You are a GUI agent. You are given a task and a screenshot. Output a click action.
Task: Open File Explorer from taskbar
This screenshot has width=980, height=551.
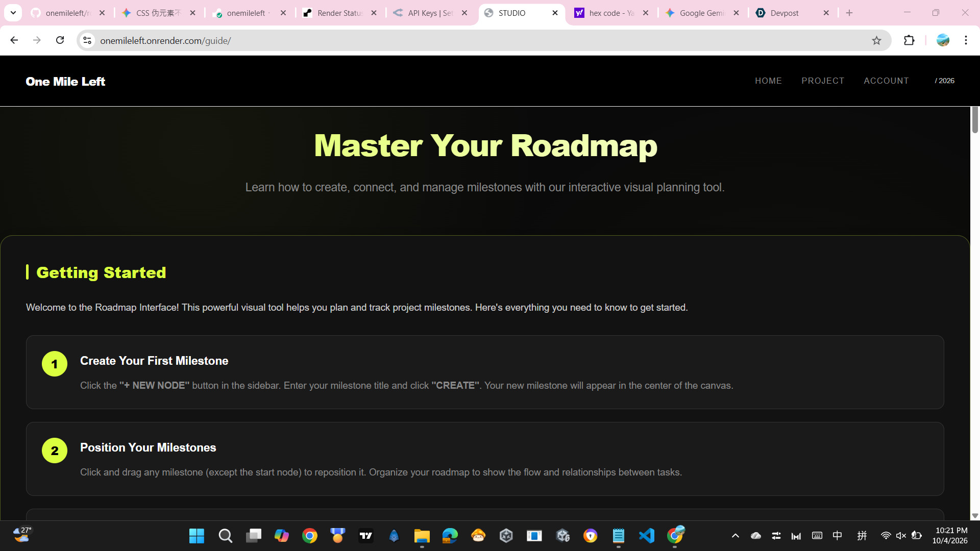click(422, 536)
